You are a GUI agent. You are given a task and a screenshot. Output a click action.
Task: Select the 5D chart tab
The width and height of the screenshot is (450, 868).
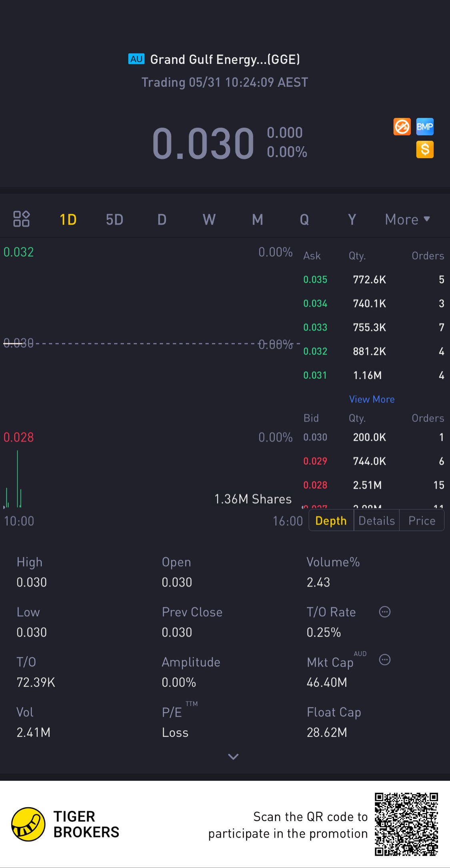pos(114,219)
